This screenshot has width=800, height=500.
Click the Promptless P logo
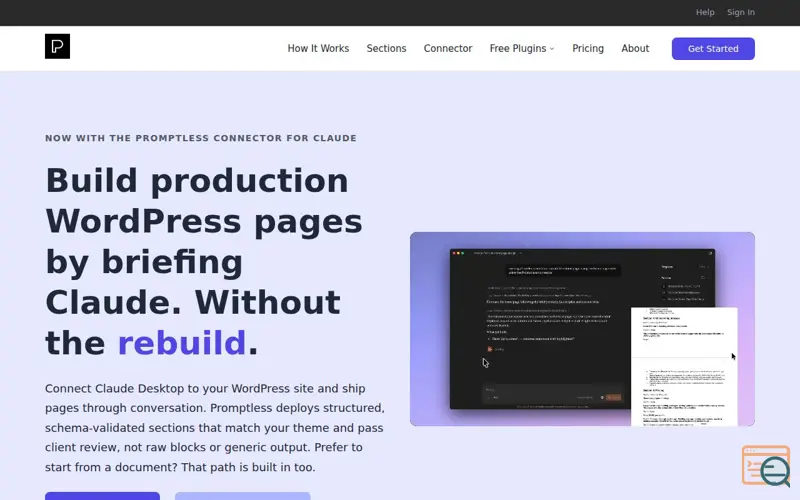(x=57, y=46)
